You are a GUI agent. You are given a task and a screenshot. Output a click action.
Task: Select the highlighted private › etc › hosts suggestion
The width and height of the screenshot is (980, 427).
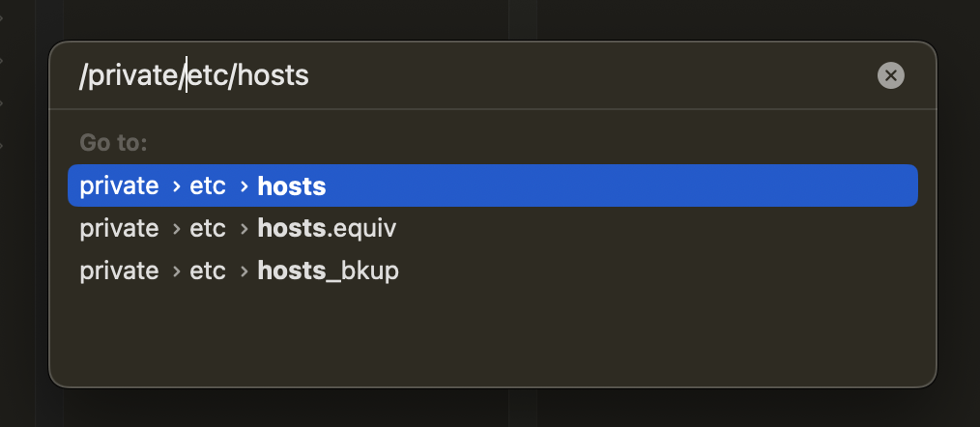(492, 185)
